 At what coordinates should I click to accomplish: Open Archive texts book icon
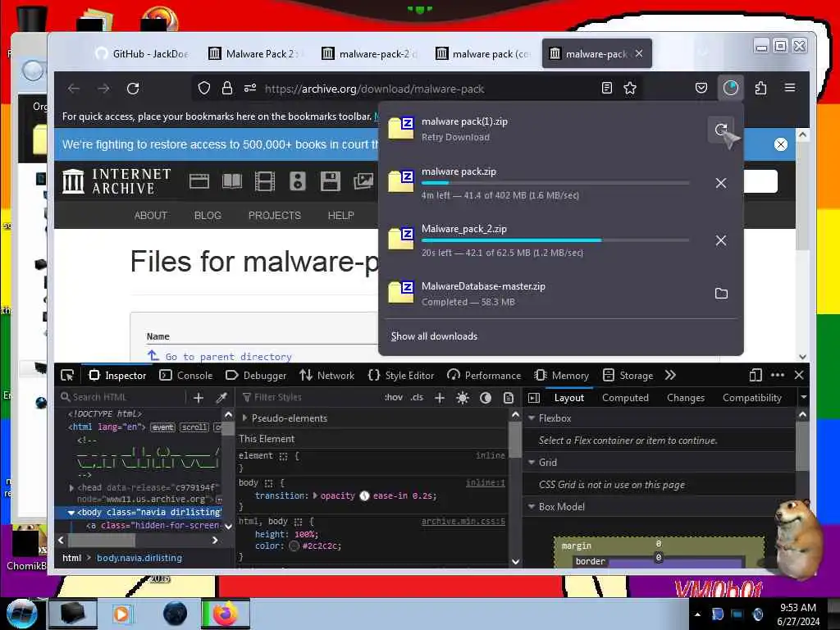point(232,181)
